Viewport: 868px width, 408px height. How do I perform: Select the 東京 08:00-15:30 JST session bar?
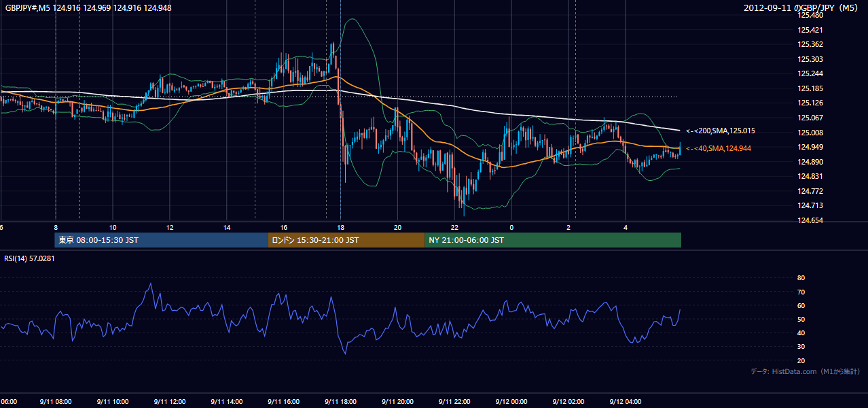tap(162, 240)
